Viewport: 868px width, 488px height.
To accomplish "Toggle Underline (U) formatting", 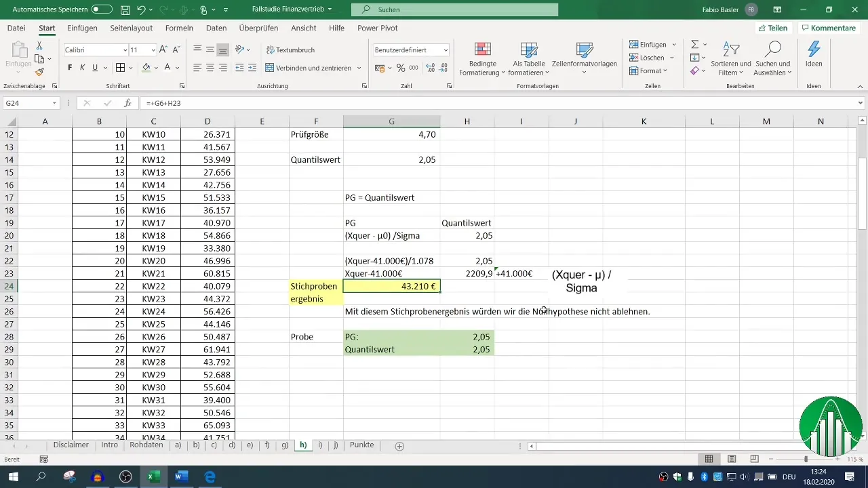I will pos(95,68).
